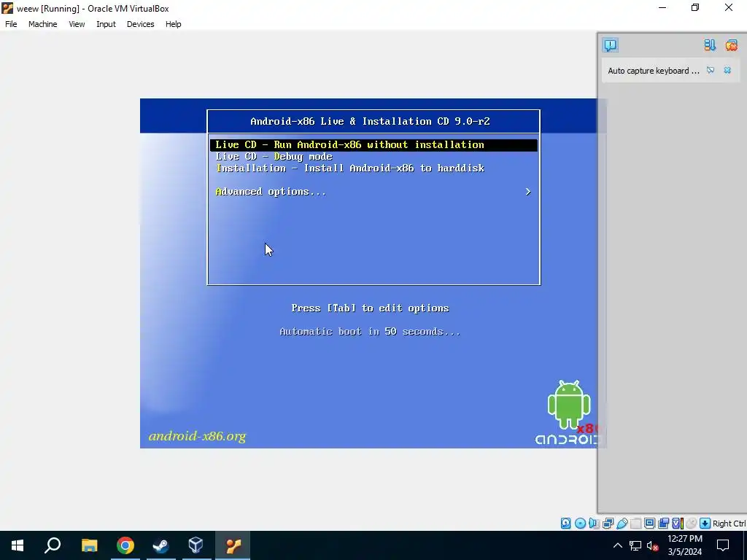Open VirtualBox Manager cube icon in taskbar
The height and width of the screenshot is (560, 747).
pos(196,545)
